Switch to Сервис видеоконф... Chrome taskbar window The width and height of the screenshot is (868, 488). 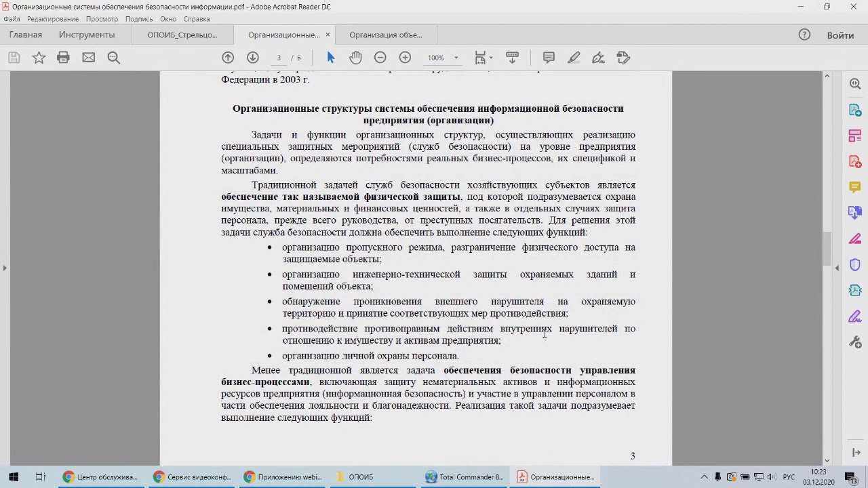click(x=191, y=476)
